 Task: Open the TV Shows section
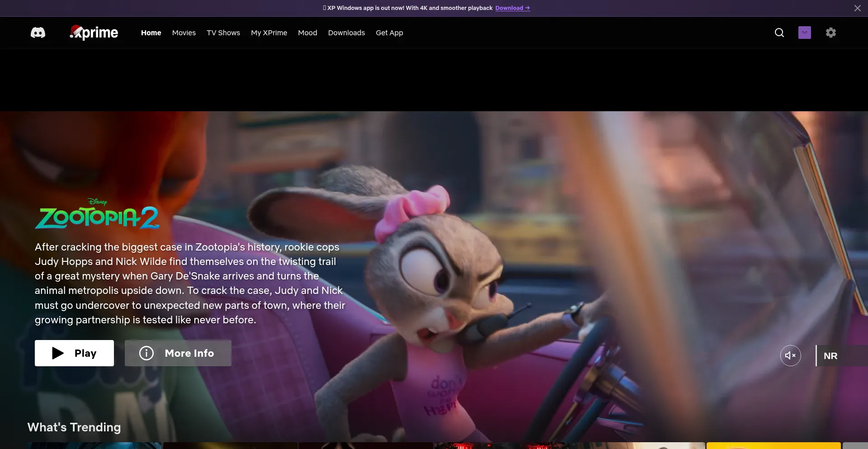223,33
